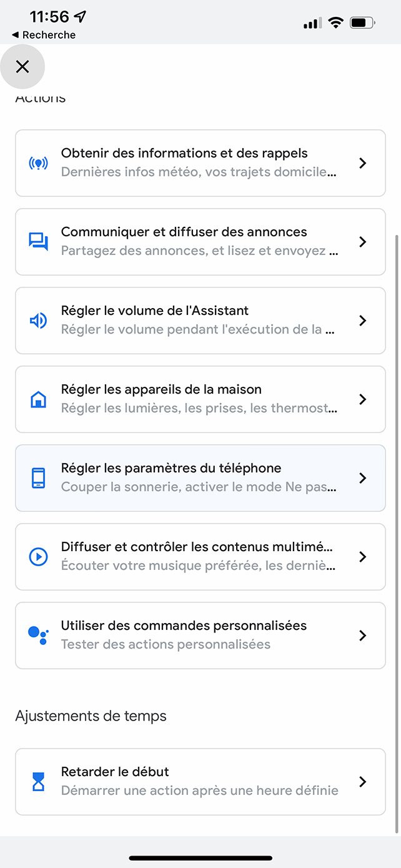This screenshot has height=868, width=401.
Task: Tap the phone icon for phone settings
Action: tap(38, 478)
